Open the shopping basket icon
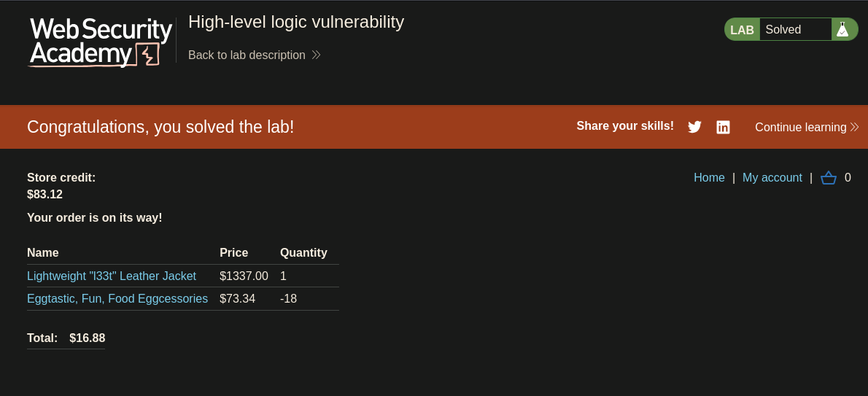Viewport: 868px width, 396px height. point(828,178)
